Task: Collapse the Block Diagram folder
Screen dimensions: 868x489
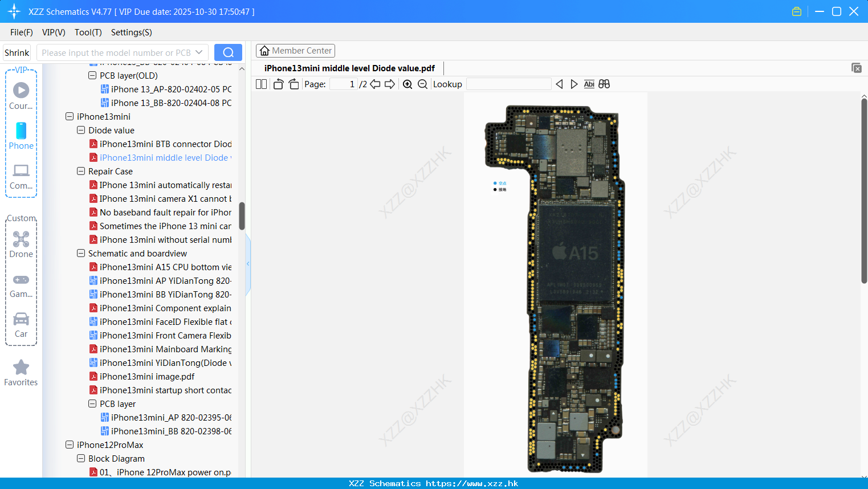Action: coord(81,458)
